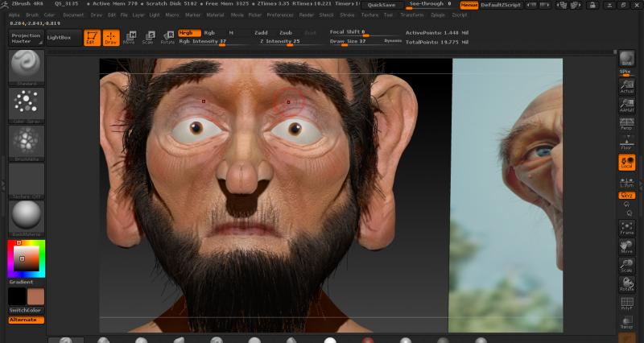Activate the Draw mode icon
Screen dimensions: 644x343
click(111, 37)
